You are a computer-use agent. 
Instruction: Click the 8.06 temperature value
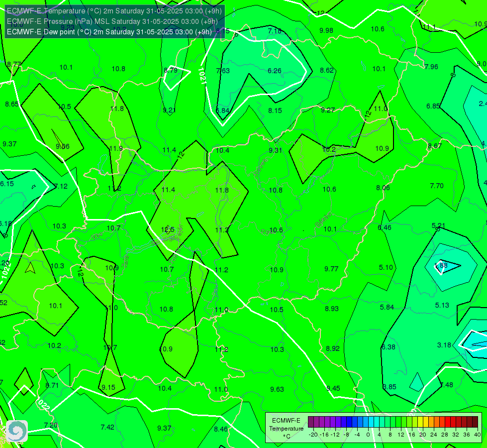(383, 188)
